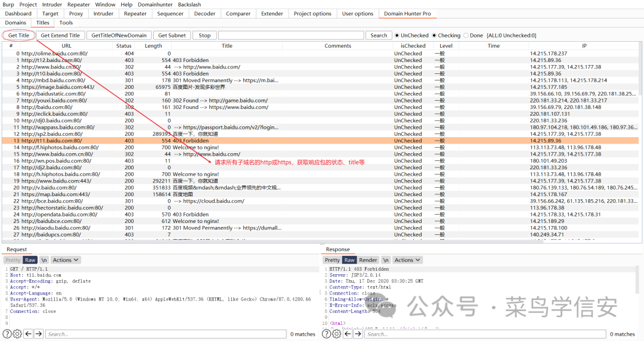
Task: Select row http://bce.baidu.com:80/
Action: coord(320,201)
